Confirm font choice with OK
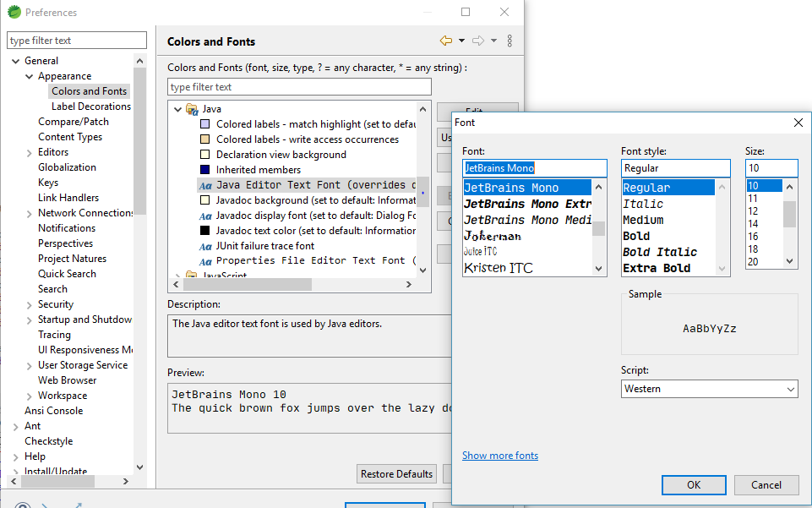Viewport: 812px width, 508px height. [693, 484]
